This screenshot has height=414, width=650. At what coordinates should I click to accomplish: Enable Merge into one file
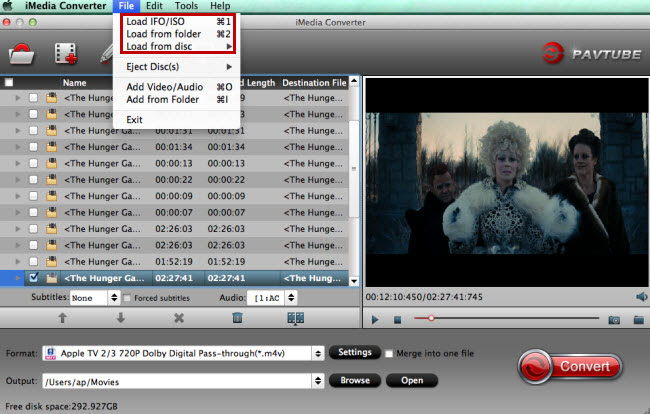[x=389, y=354]
